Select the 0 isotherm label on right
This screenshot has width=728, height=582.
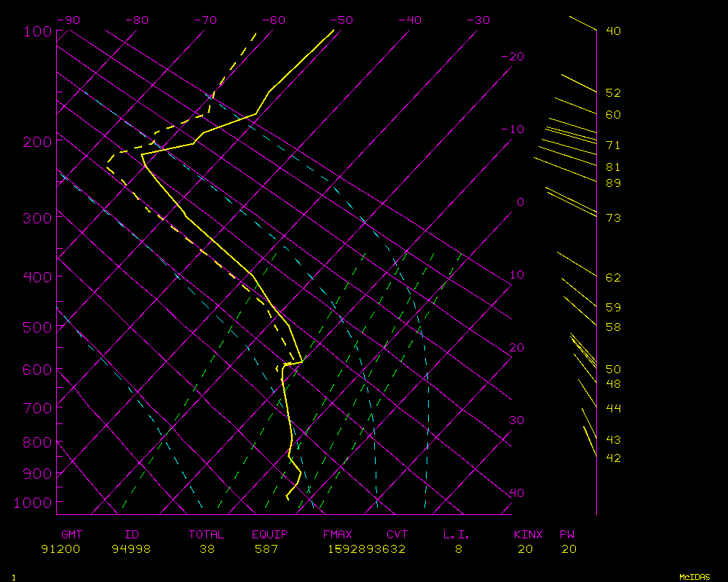[520, 202]
